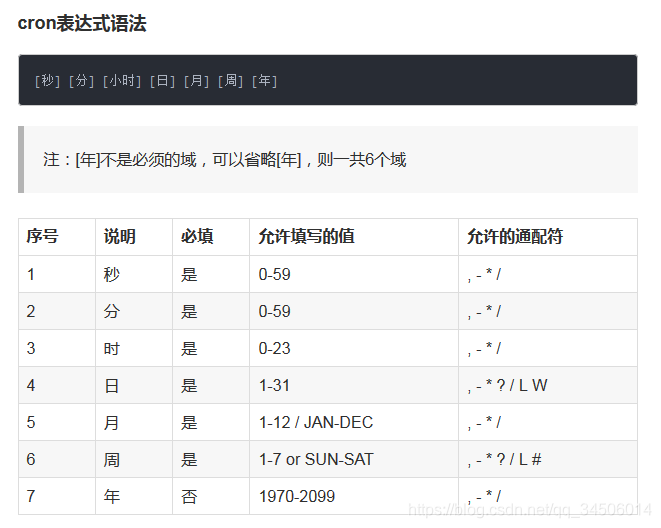Select "[秒]" in the dark code block

47,80
